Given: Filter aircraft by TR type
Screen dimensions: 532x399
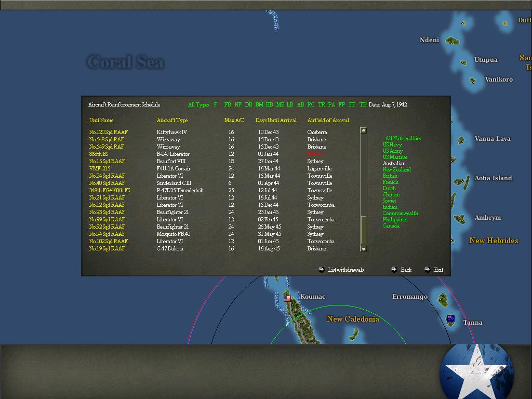Looking at the screenshot, I should pyautogui.click(x=321, y=104).
